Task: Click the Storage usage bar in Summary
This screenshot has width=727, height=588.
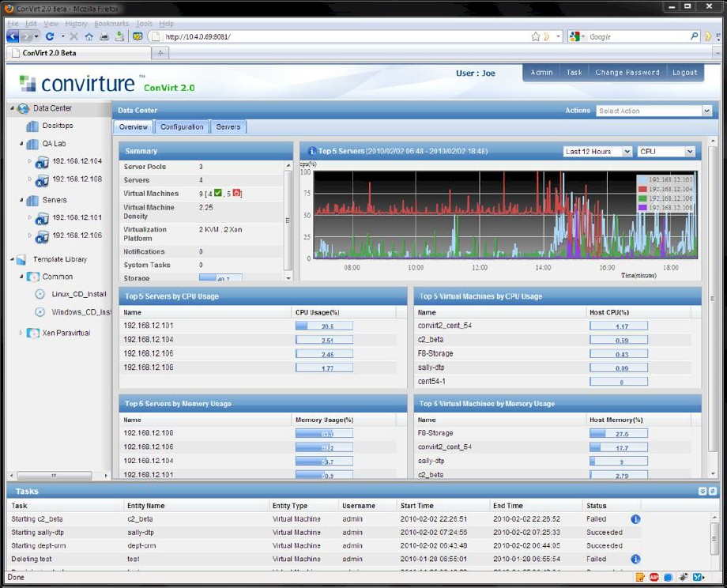Action: click(x=220, y=277)
